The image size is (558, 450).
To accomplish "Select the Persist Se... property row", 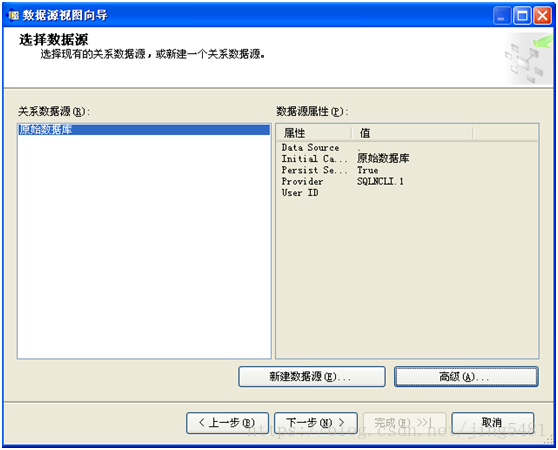I will coord(407,170).
